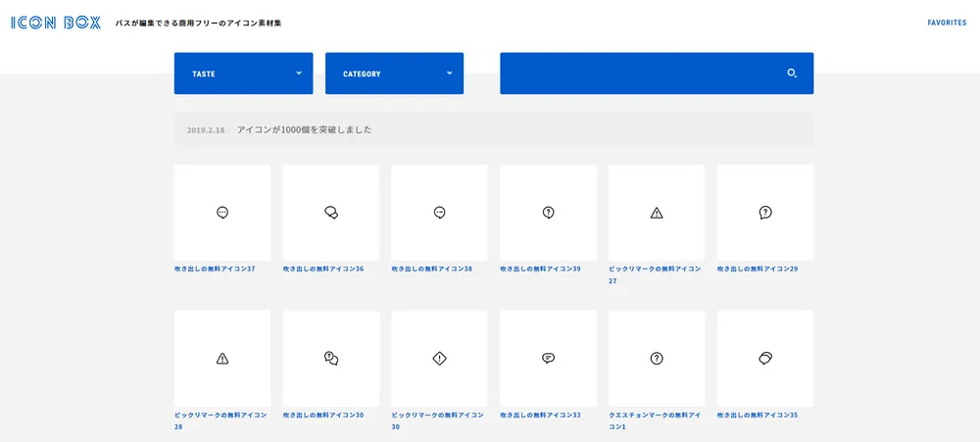The image size is (980, 442).
Task: Open the 吹き出しの無料アイコン30 title link
Action: coord(323,415)
